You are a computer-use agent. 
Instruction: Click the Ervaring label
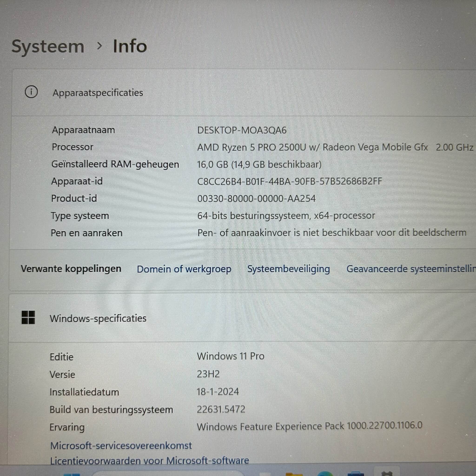(67, 427)
